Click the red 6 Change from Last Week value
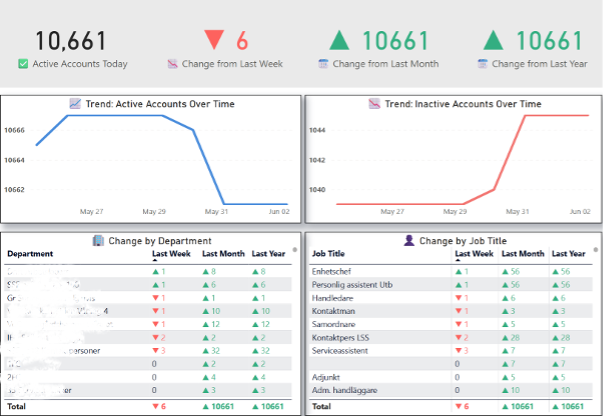The height and width of the screenshot is (416, 604). pos(242,41)
